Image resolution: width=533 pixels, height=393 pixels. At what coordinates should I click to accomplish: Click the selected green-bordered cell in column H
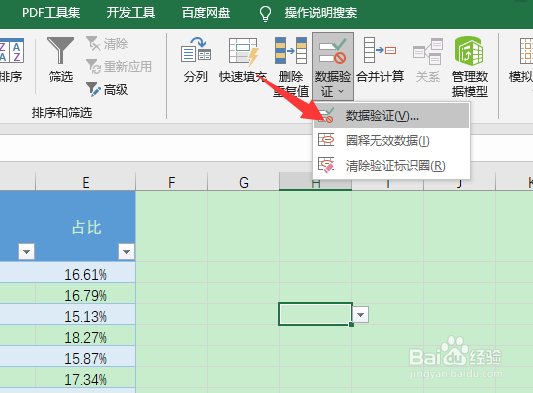[x=315, y=314]
